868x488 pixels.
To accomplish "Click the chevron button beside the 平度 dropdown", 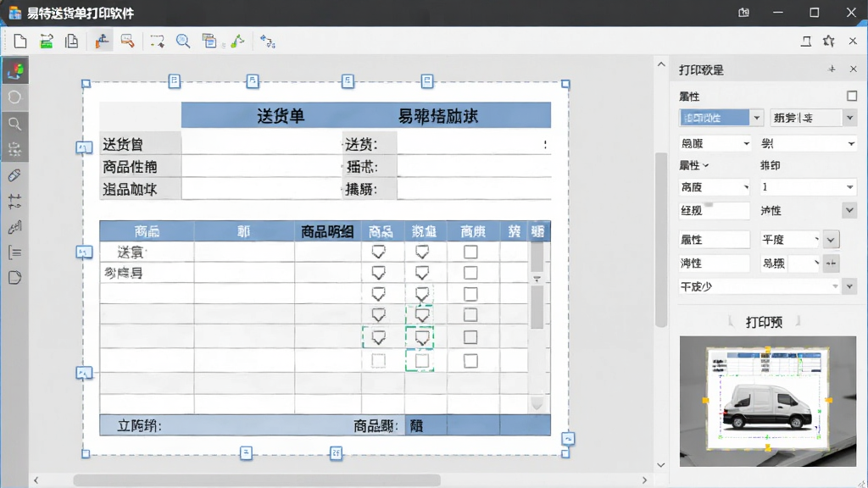I will point(831,240).
